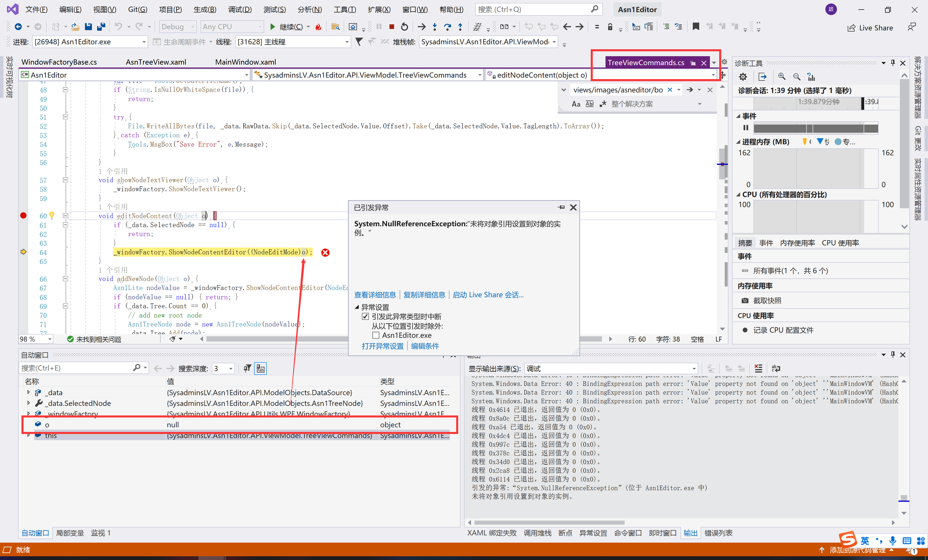Viewport: 928px width, 560px height.
Task: Click the lightbulb quick actions icon on line 60
Action: (52, 215)
